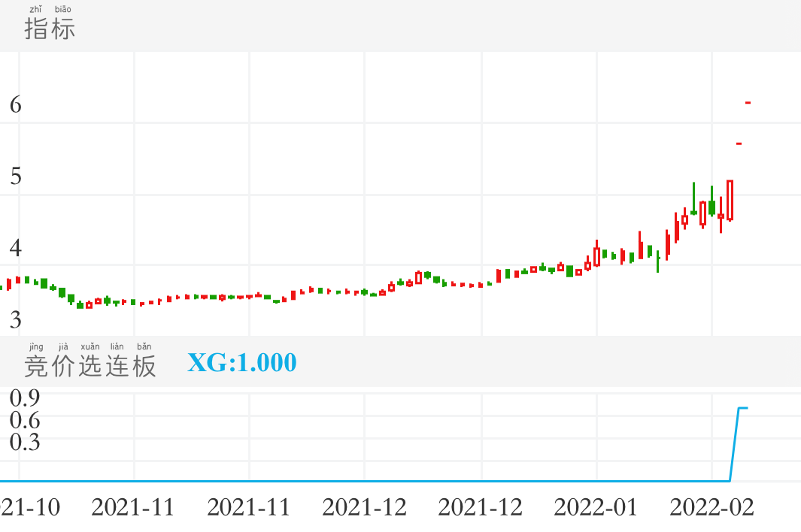Click the 指标 header label
Viewport: 801px width, 532px height.
click(50, 29)
